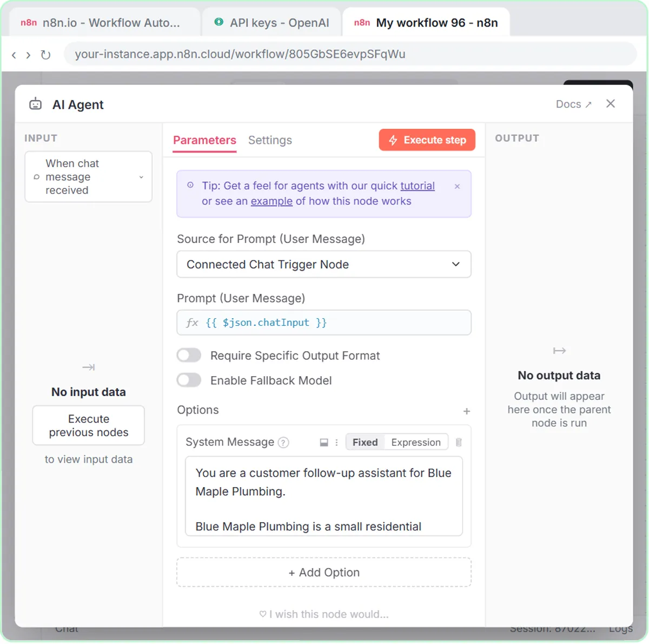Dismiss the tip banner with its x icon
The width and height of the screenshot is (649, 644).
point(458,186)
